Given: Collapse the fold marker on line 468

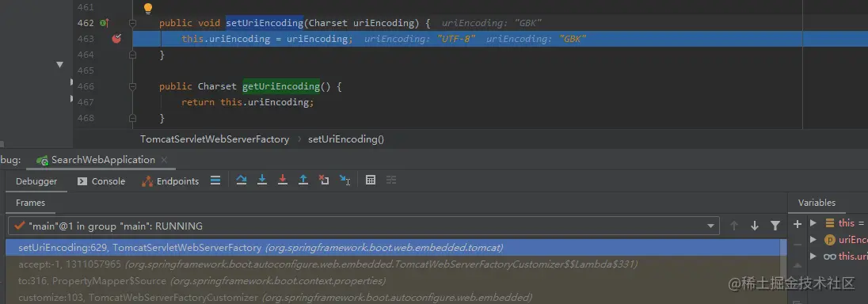Looking at the screenshot, I should click(x=132, y=118).
